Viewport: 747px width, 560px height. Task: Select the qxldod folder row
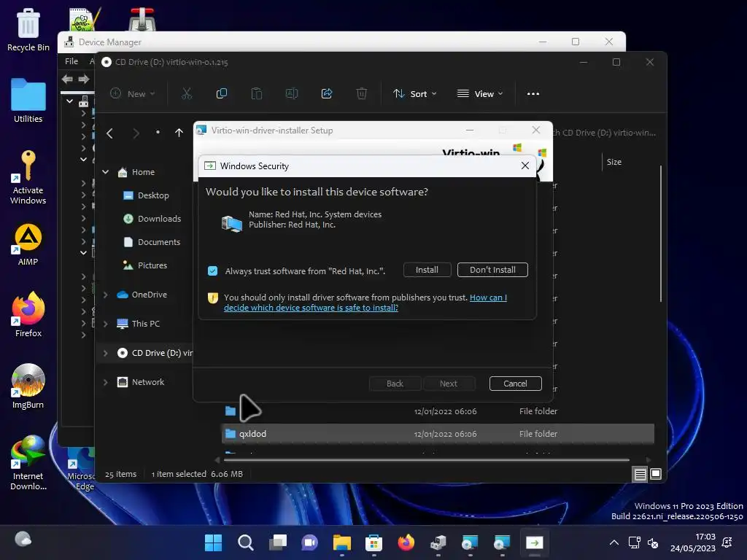point(438,434)
